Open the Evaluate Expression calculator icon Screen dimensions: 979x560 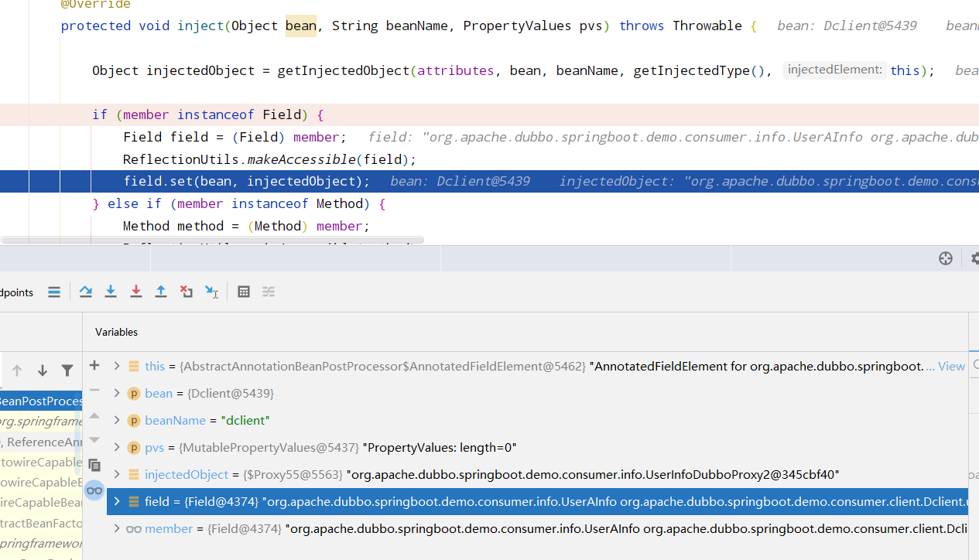(x=244, y=292)
